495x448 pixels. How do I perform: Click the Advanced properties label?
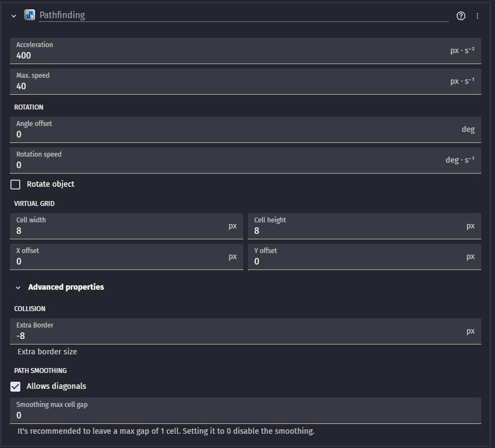[66, 287]
